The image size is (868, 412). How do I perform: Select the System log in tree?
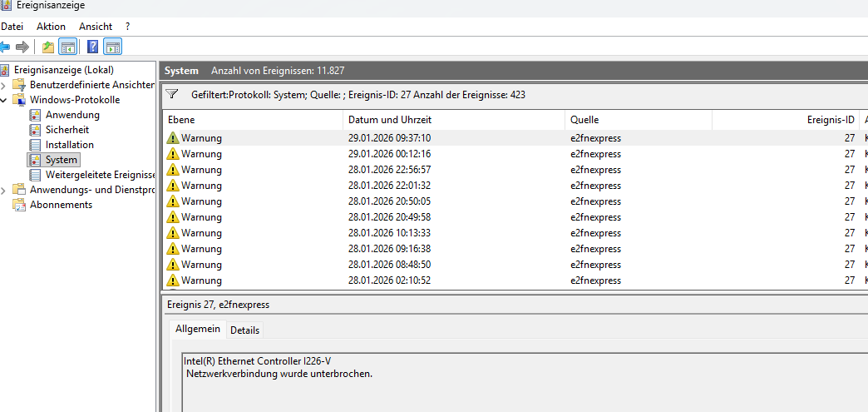[61, 160]
